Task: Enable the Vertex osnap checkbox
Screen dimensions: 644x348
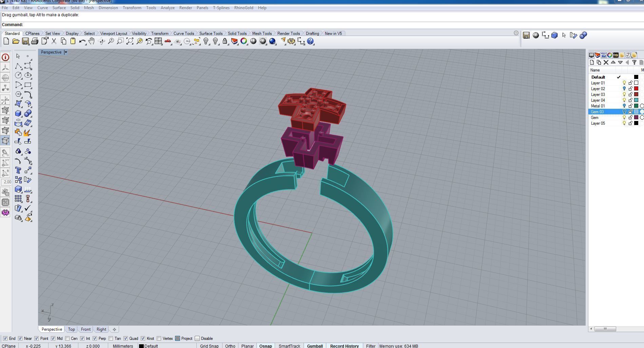Action: [x=159, y=338]
